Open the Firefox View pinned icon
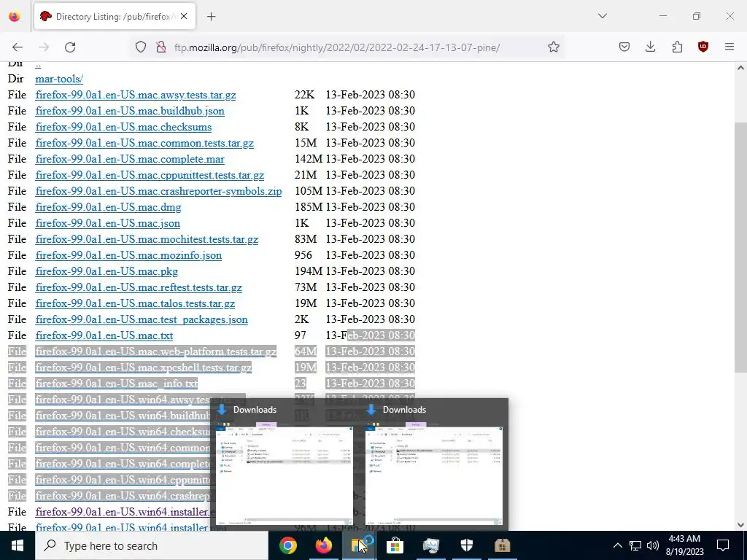The width and height of the screenshot is (747, 560). tap(15, 16)
